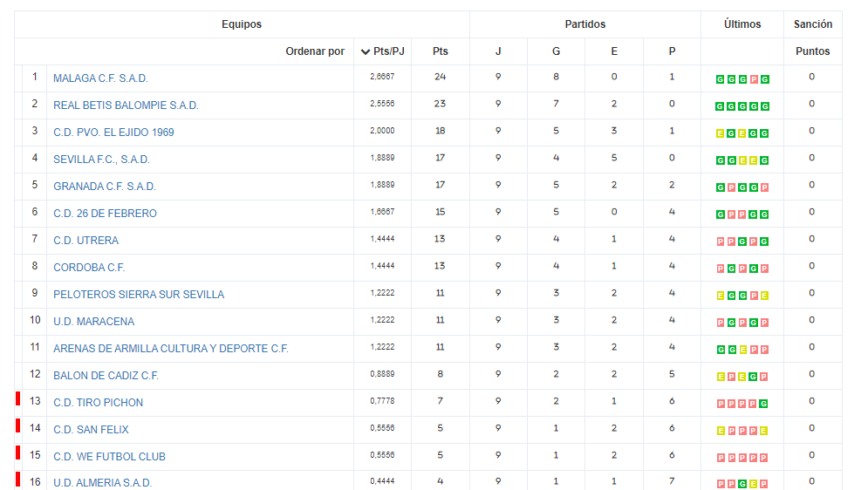Click green G result icon in Tiro Pichon row
The height and width of the screenshot is (490, 868).
point(764,405)
